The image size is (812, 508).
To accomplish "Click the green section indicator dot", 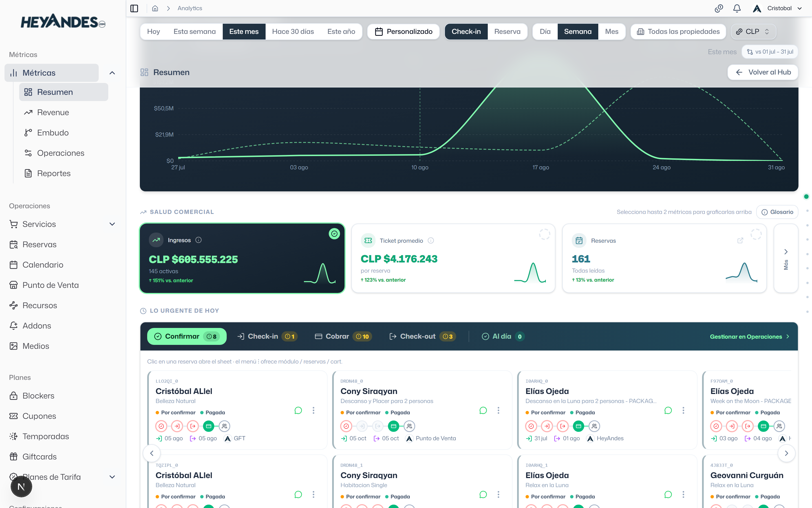I will (x=806, y=196).
